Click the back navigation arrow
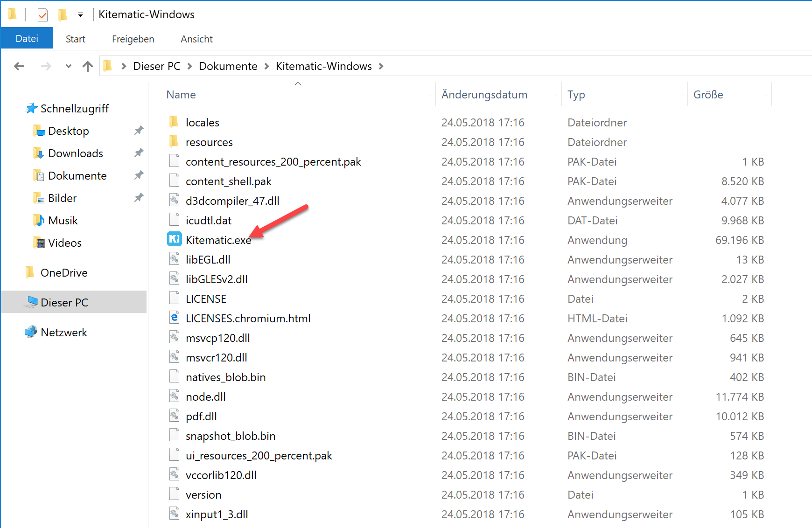This screenshot has width=812, height=528. point(19,66)
